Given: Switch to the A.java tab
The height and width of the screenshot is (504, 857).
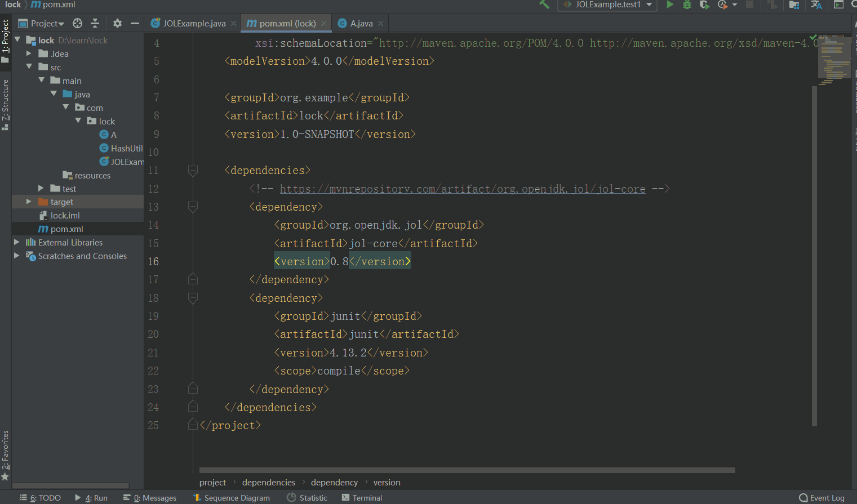Looking at the screenshot, I should (x=361, y=24).
